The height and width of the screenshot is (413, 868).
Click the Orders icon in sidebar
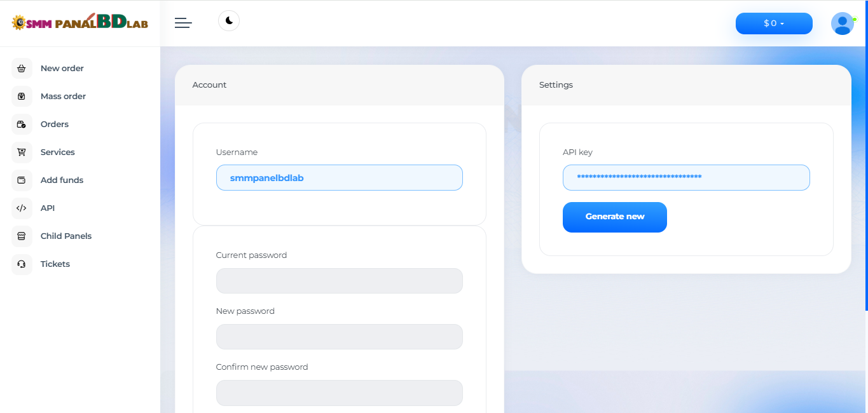22,125
